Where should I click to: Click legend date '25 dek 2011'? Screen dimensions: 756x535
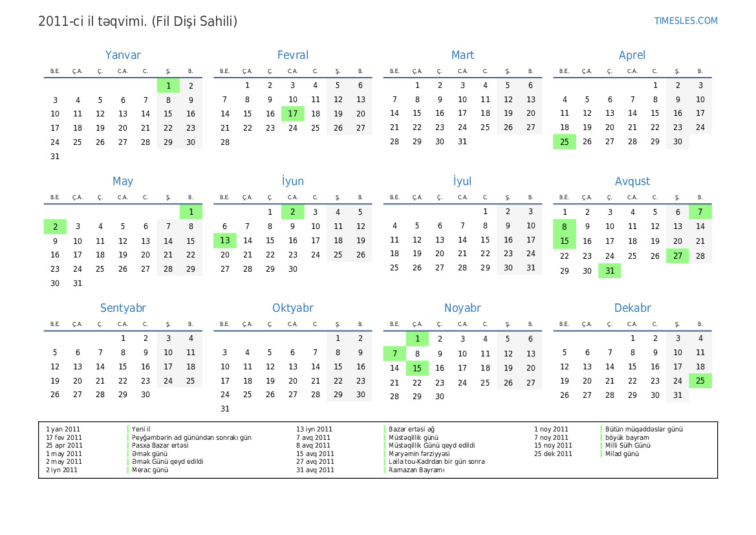click(553, 453)
